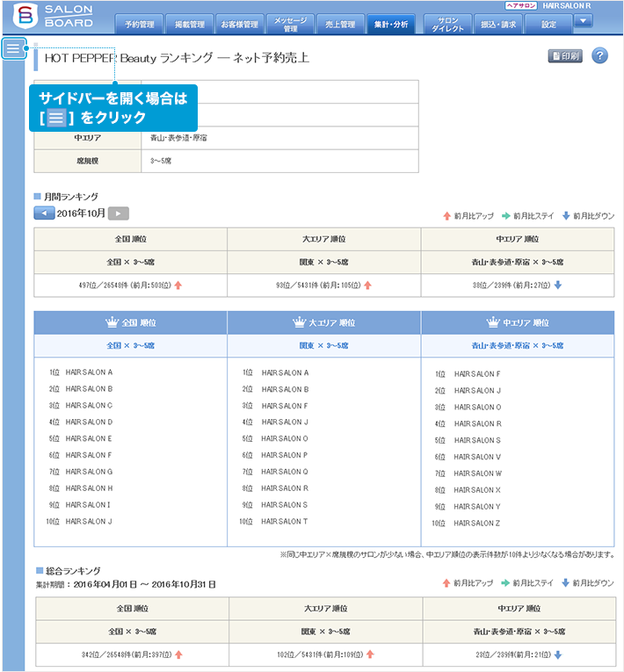Expand the dropdown arrow next to 設定
Image resolution: width=624 pixels, height=672 pixels.
pos(582,21)
